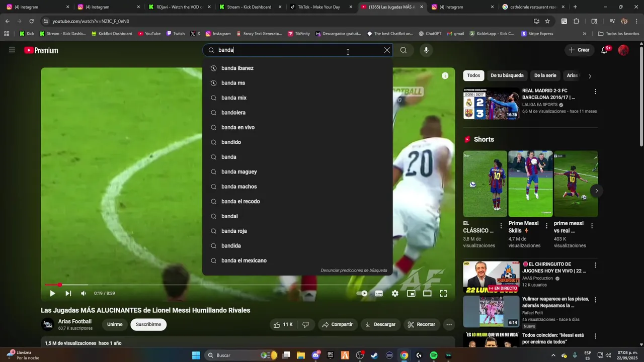Open Chrome extensions puzzle icon
Image resolution: width=644 pixels, height=362 pixels.
pos(577,21)
